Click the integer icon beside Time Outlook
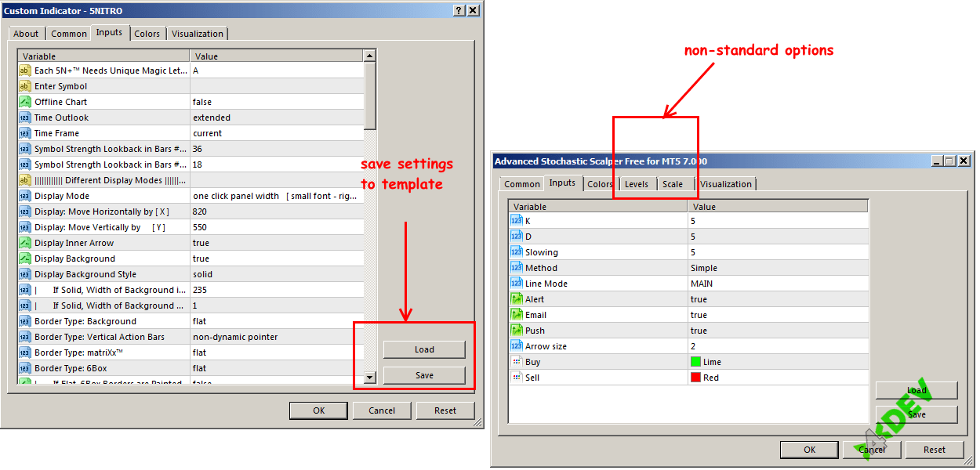Viewport: 980px width, 470px height. coord(24,117)
